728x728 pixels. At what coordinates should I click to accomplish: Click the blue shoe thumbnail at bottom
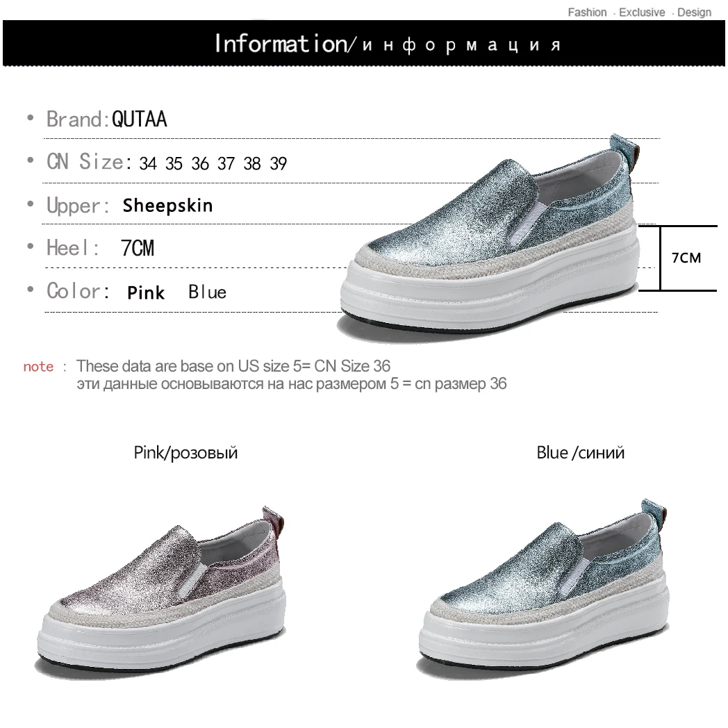543,588
